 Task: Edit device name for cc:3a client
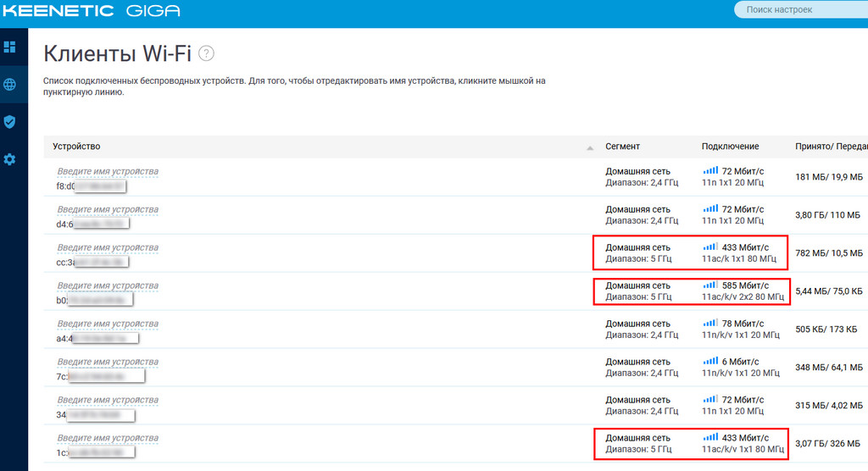coord(108,247)
